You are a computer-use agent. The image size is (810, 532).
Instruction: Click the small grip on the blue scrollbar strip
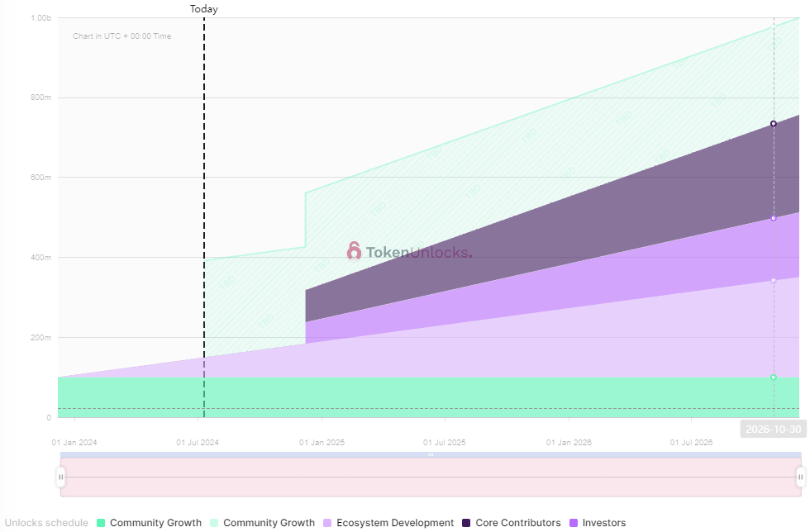pyautogui.click(x=431, y=455)
